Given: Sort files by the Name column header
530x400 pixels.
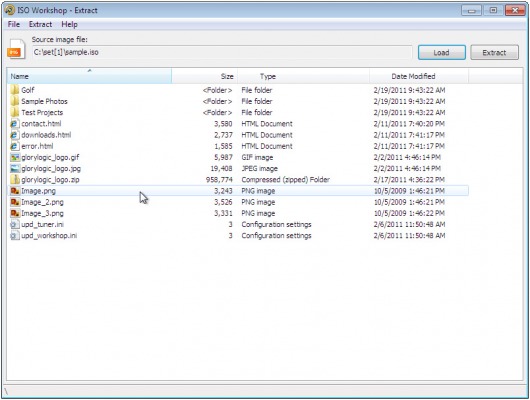Looking at the screenshot, I should pos(89,76).
